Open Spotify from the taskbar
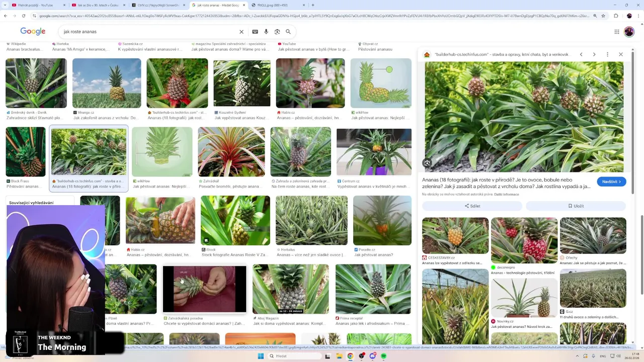The width and height of the screenshot is (644, 362). point(383,356)
